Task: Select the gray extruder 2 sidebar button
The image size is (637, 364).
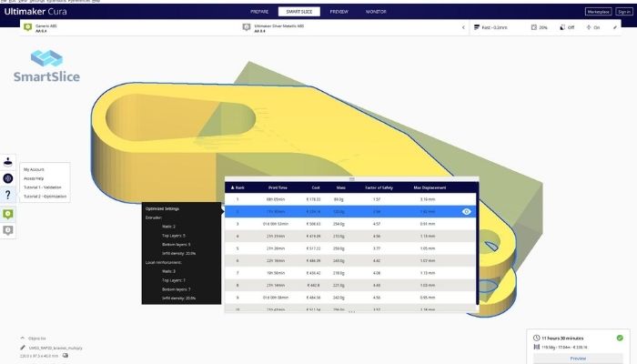Action: tap(7, 230)
